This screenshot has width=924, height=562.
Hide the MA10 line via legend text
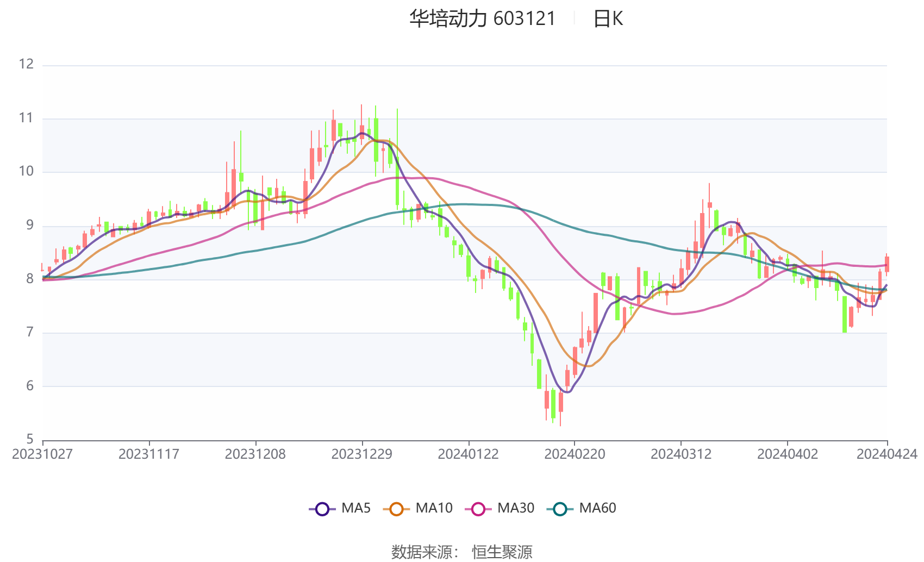pyautogui.click(x=434, y=508)
